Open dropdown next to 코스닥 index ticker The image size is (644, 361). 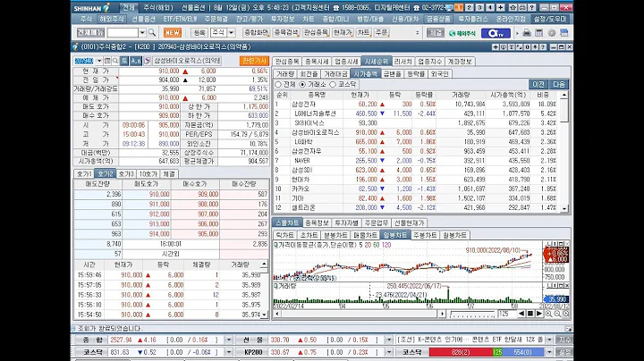229,352
